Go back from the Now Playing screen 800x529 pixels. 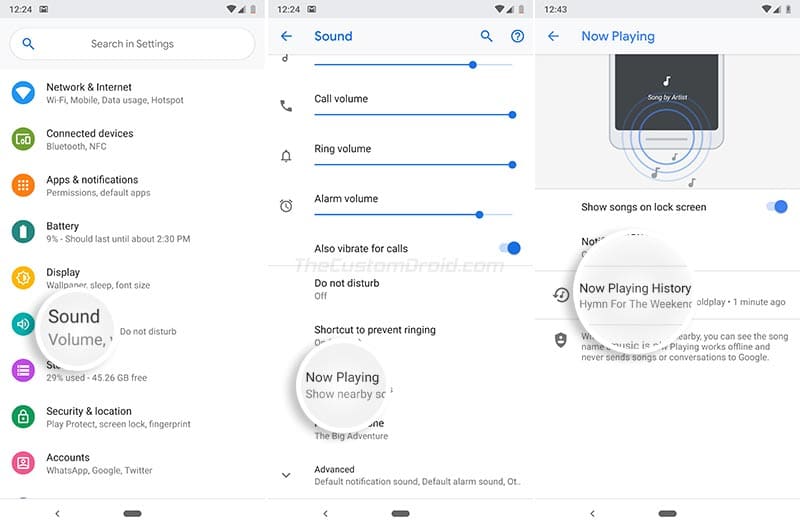(554, 36)
